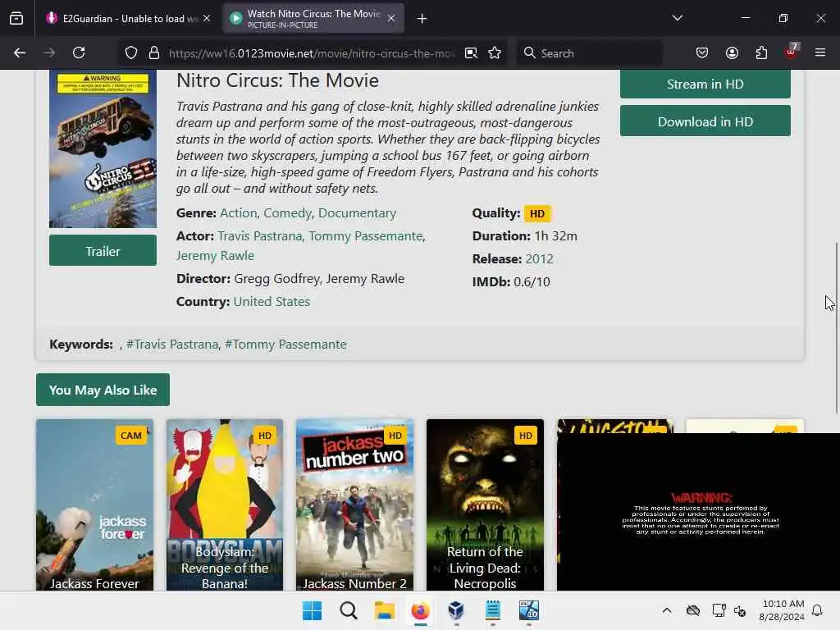Open the Comedy genre link

[288, 213]
